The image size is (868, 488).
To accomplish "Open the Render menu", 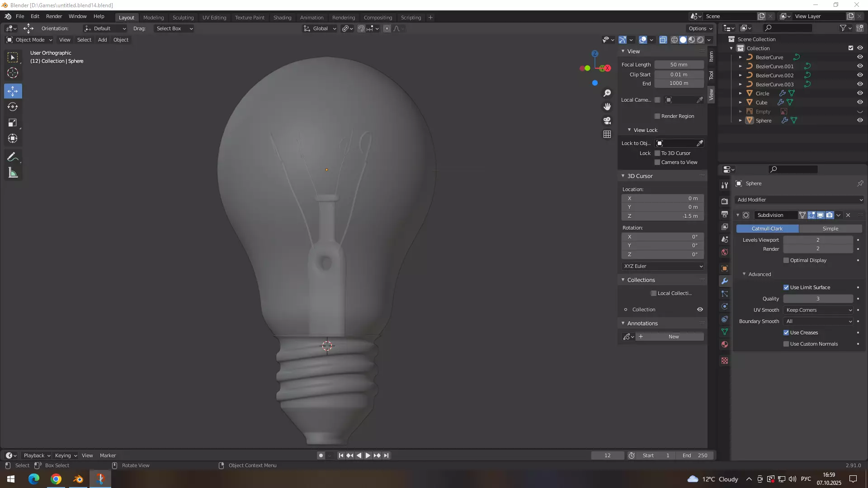I will (x=54, y=16).
